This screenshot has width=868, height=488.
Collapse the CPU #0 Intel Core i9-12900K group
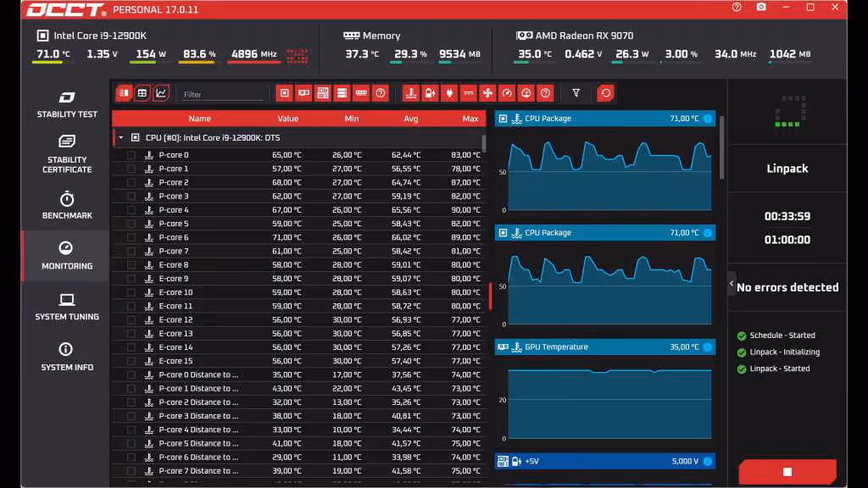click(120, 138)
